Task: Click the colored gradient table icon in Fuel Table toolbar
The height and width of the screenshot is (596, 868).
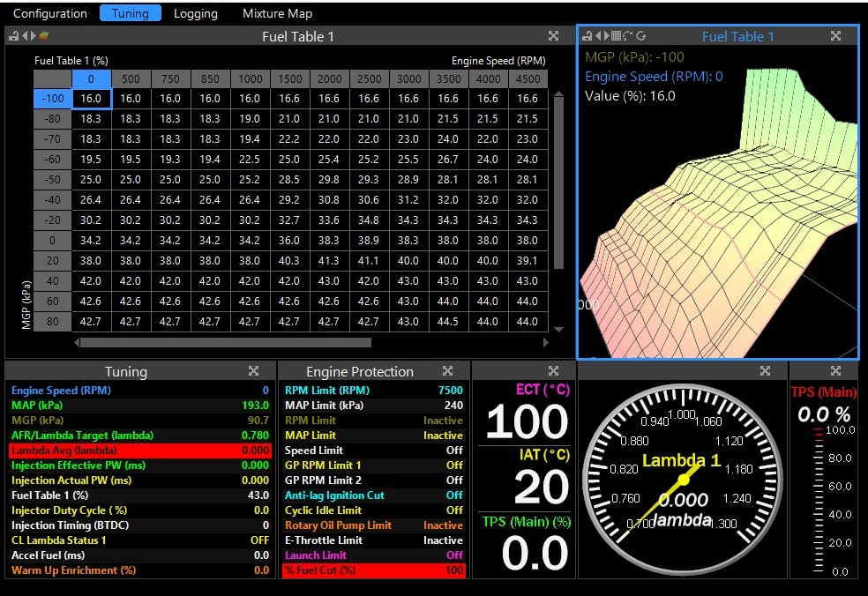Action: click(x=42, y=36)
